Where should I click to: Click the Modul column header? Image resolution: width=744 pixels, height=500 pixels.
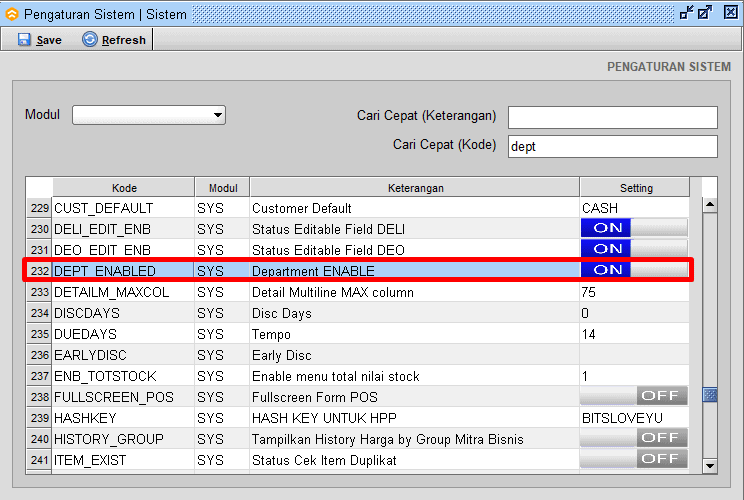(x=223, y=188)
